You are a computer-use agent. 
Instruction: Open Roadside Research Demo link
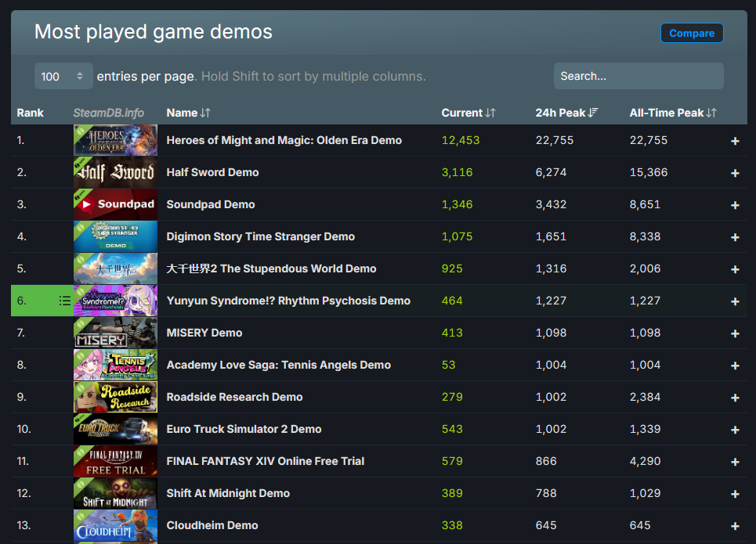pyautogui.click(x=234, y=397)
